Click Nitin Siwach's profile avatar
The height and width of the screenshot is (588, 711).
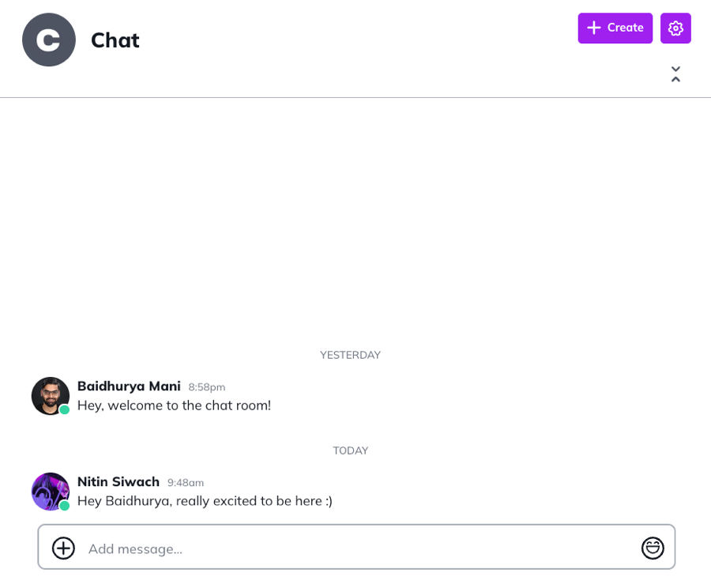click(x=50, y=491)
